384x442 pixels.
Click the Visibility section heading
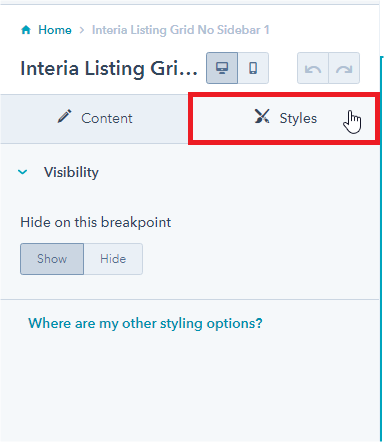click(x=71, y=172)
